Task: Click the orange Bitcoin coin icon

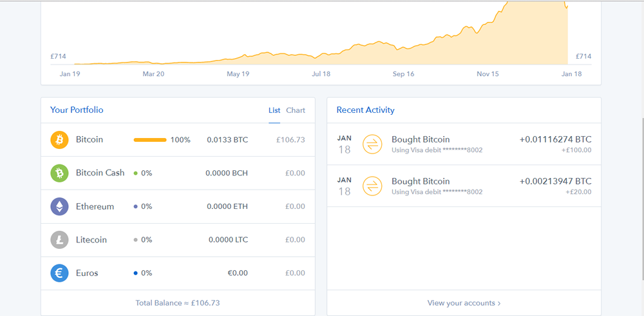Action: 59,140
